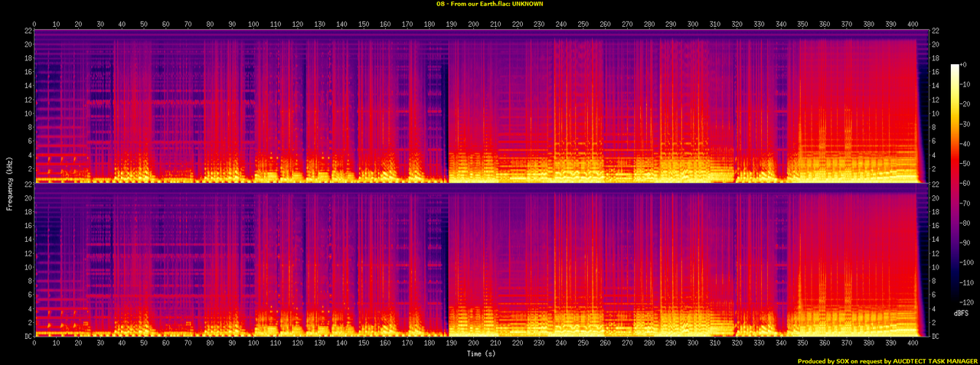Click the "-50" value on dBFS scale
The width and height of the screenshot is (980, 365).
(x=965, y=164)
